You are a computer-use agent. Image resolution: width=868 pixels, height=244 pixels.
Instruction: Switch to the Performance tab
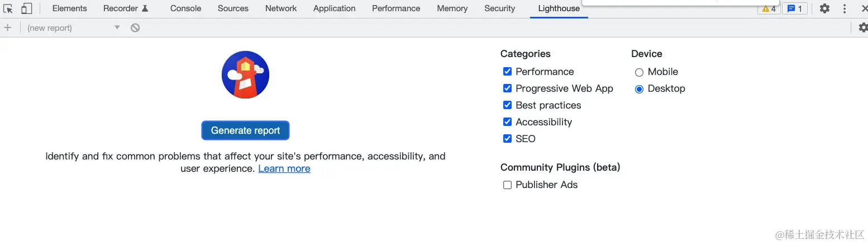tap(396, 8)
